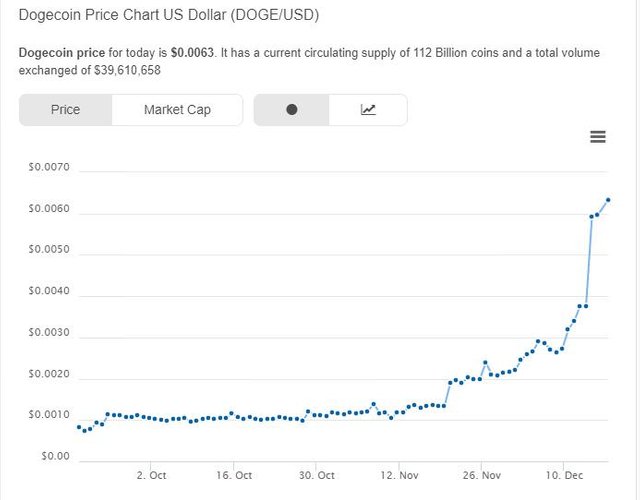Select the Price tab
The height and width of the screenshot is (500, 640).
click(x=66, y=110)
